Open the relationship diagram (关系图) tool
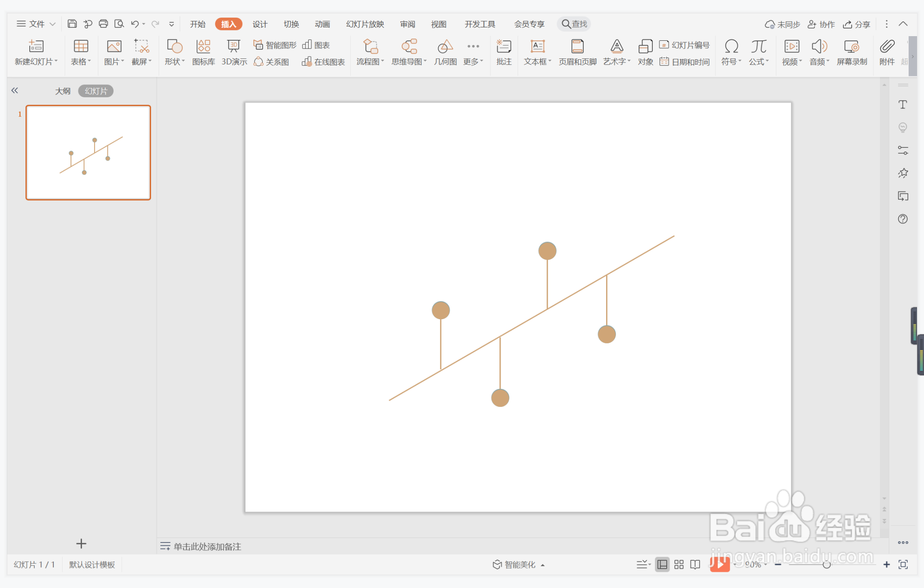Image resolution: width=924 pixels, height=588 pixels. 272,62
